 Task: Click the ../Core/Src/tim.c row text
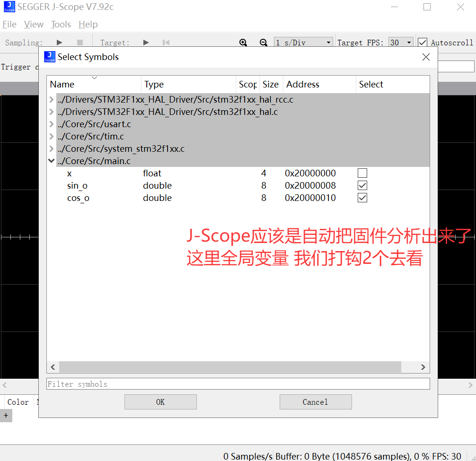tap(91, 136)
